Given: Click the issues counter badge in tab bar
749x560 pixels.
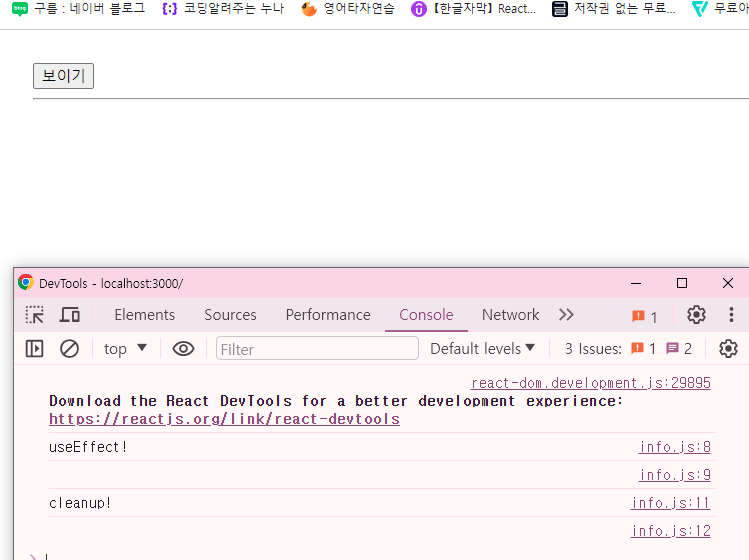Looking at the screenshot, I should coord(644,316).
